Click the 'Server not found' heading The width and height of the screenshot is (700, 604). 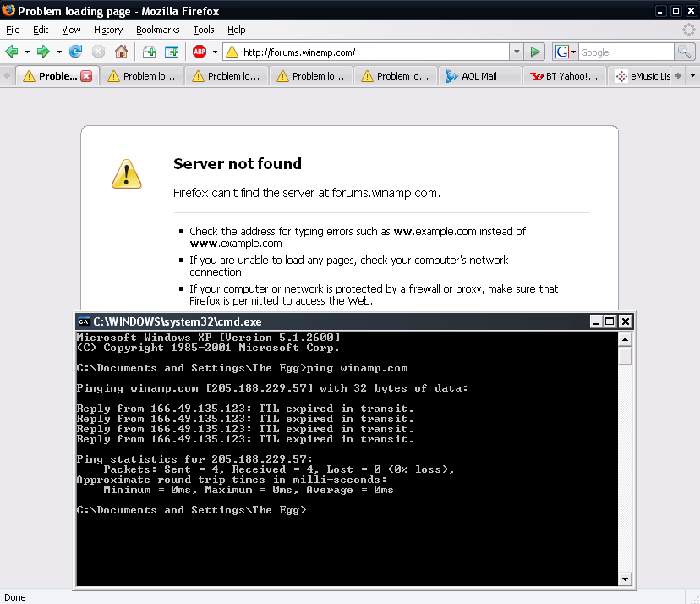click(238, 163)
